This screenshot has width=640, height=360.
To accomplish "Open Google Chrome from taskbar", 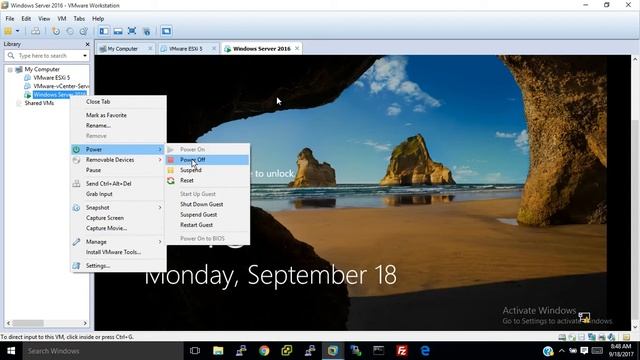I will pos(264,351).
